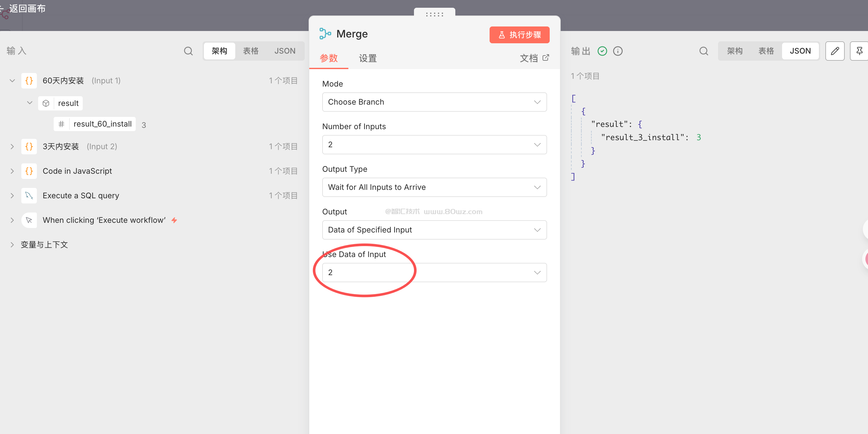Screen dimensions: 868x434
Task: Switch output view to 架构
Action: 734,51
